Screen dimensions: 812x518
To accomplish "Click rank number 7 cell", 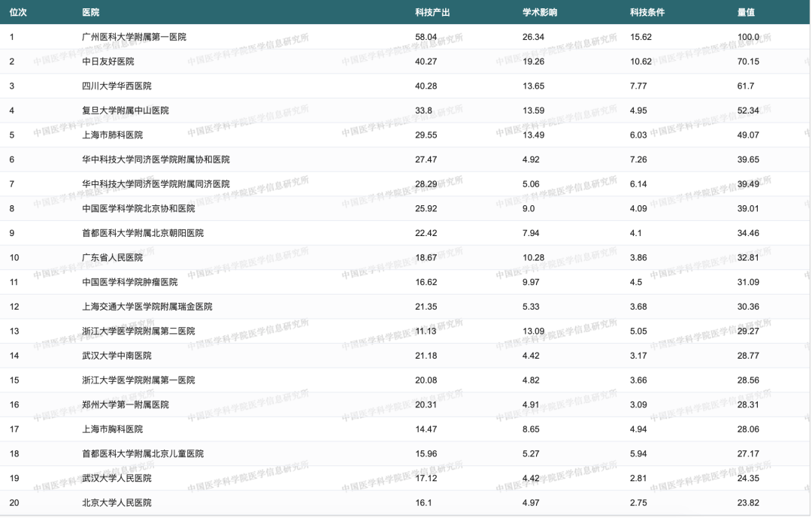I will click(12, 184).
